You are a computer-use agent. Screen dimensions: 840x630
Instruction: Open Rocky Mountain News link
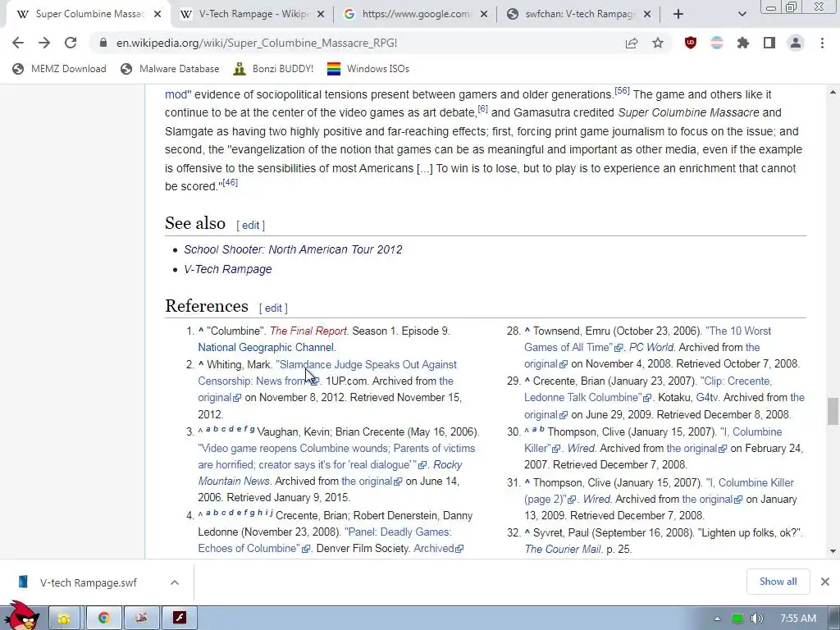(330, 472)
